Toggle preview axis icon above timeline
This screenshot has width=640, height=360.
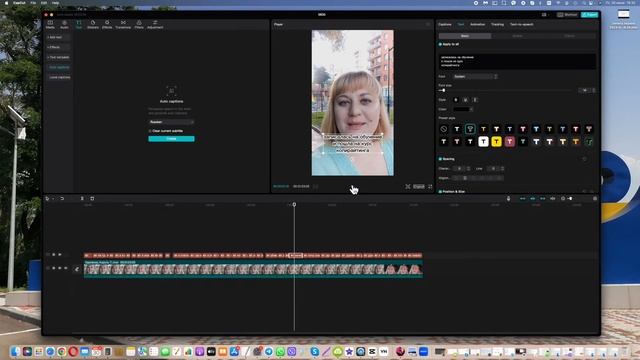tap(553, 199)
